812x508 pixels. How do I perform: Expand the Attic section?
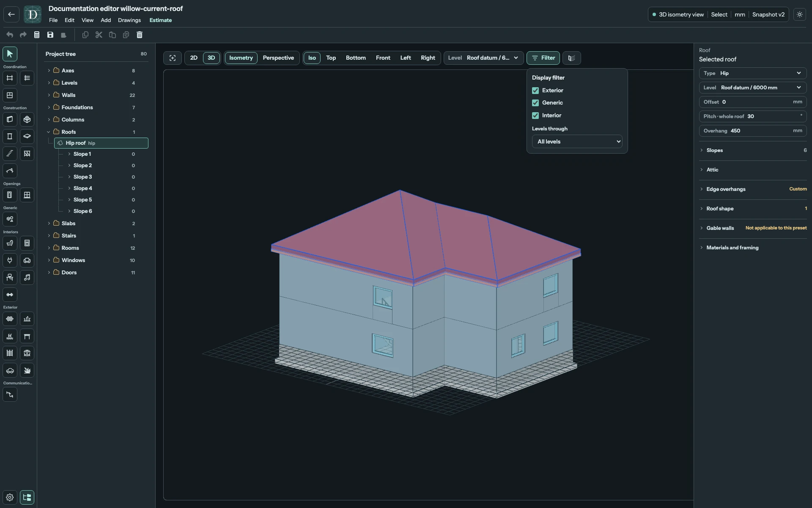(x=752, y=170)
